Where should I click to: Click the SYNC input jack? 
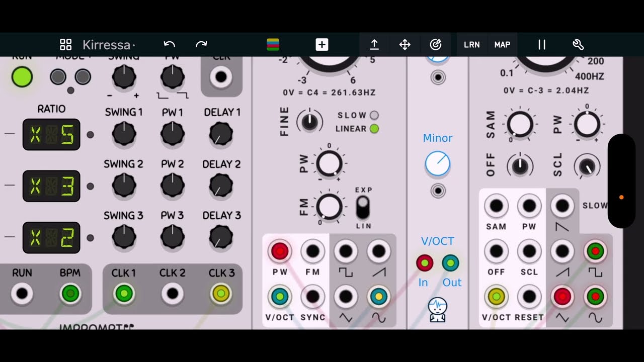pyautogui.click(x=313, y=297)
